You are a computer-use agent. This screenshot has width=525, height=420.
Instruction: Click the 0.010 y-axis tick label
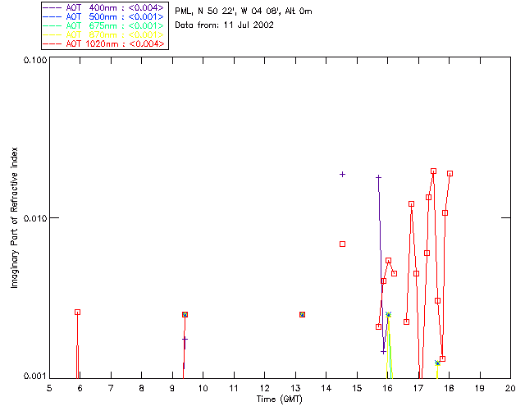click(x=35, y=218)
